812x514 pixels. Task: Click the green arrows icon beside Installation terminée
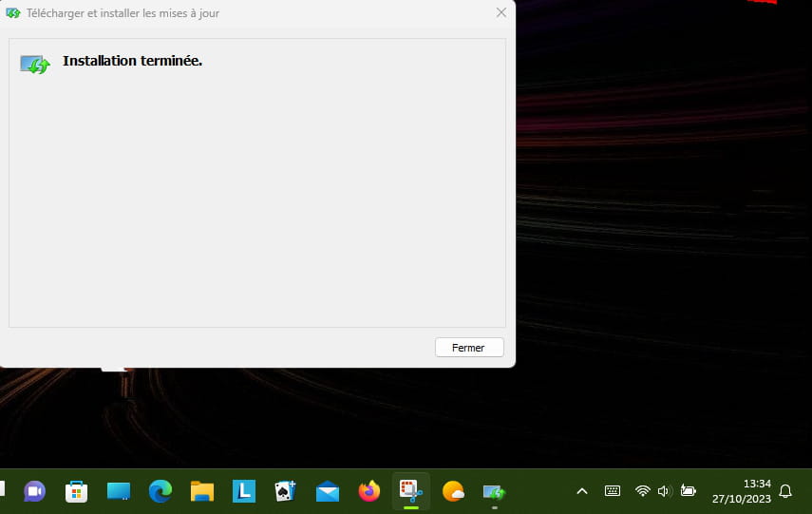[35, 65]
